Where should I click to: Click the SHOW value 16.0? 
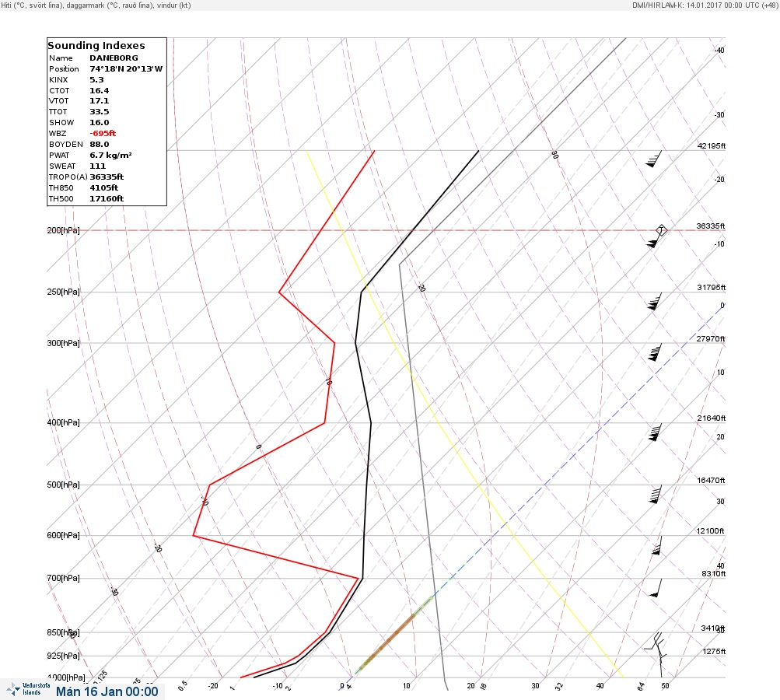(100, 122)
